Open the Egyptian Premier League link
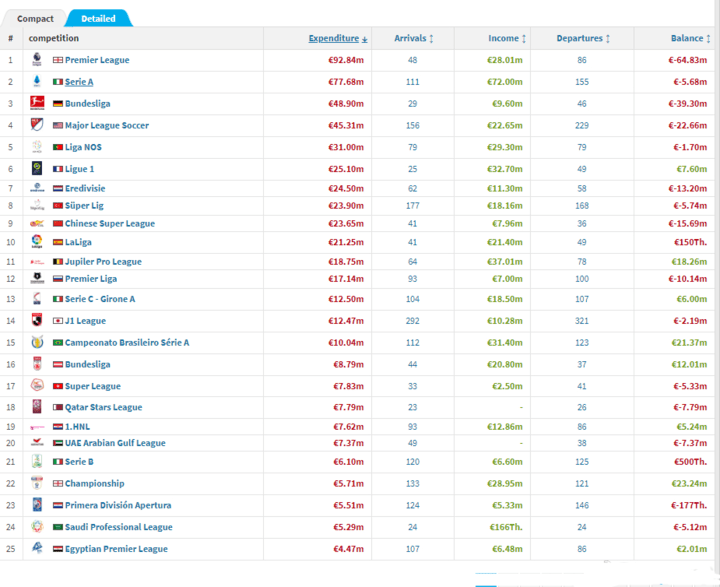This screenshot has width=720, height=587. coord(116,549)
